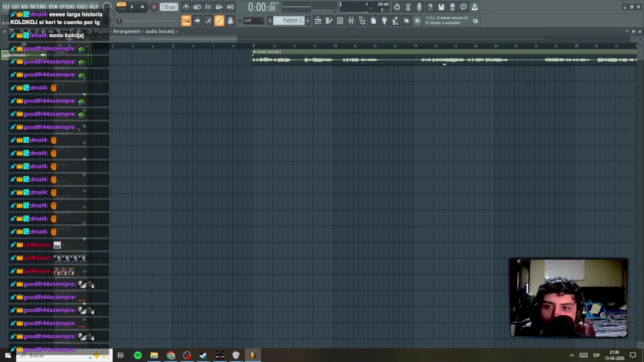Screen dimensions: 644x362
Task: Open the Mixer icon
Action: click(x=351, y=21)
